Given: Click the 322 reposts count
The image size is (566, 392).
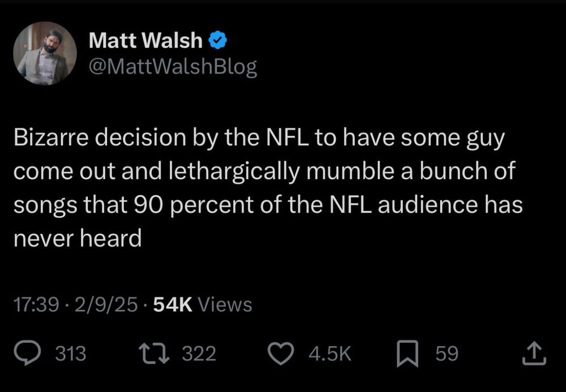Looking at the screenshot, I should pos(199,354).
